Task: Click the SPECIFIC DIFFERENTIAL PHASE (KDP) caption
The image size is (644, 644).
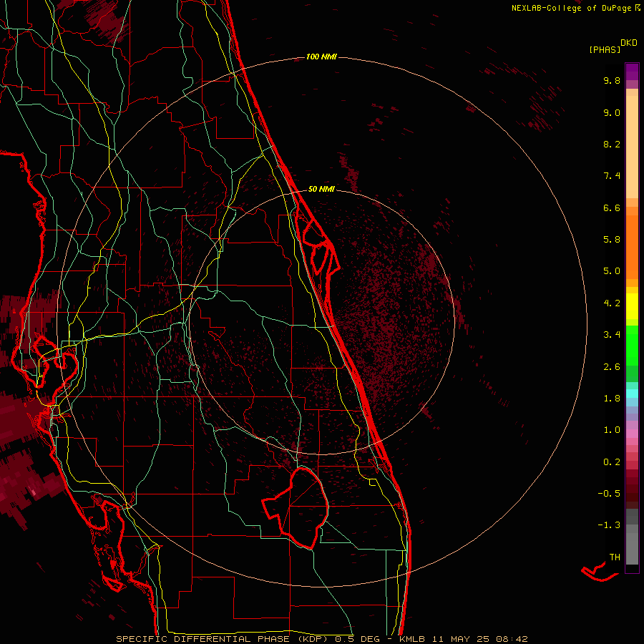Action: click(x=223, y=639)
